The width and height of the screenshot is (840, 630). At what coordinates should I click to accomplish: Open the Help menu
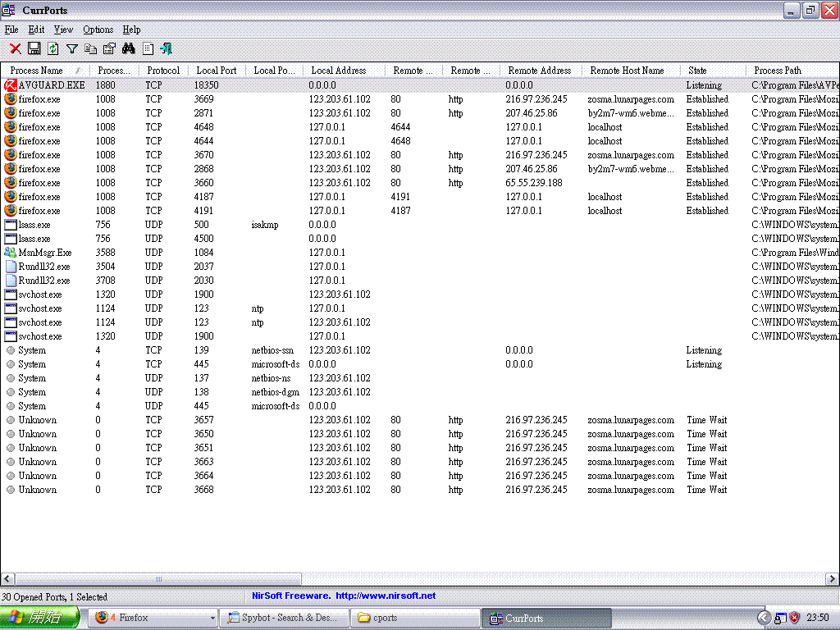click(131, 30)
